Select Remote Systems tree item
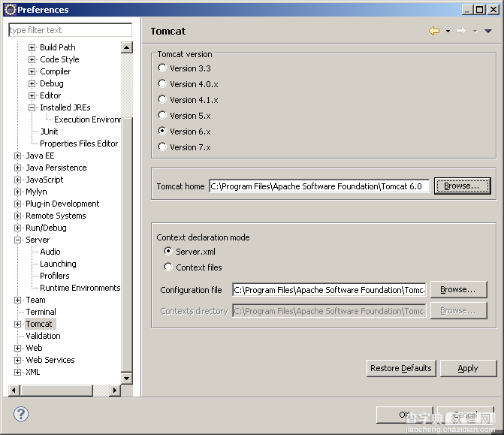The image size is (504, 435). point(56,216)
